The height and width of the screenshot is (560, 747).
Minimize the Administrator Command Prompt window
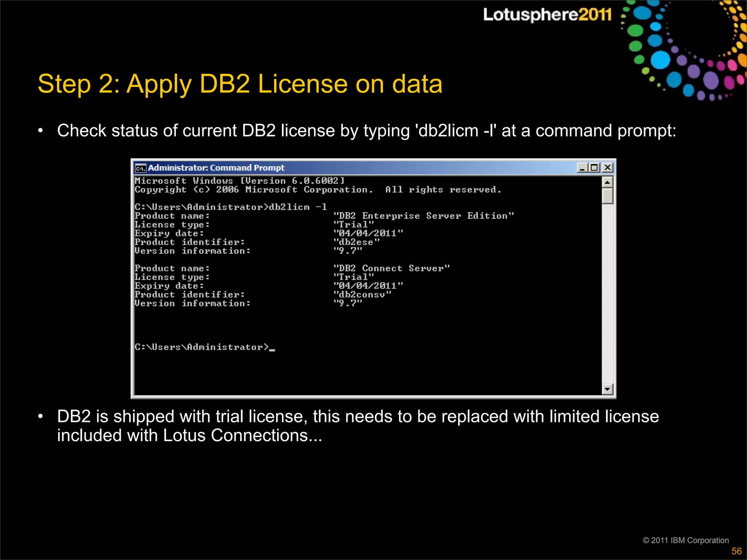pyautogui.click(x=582, y=168)
